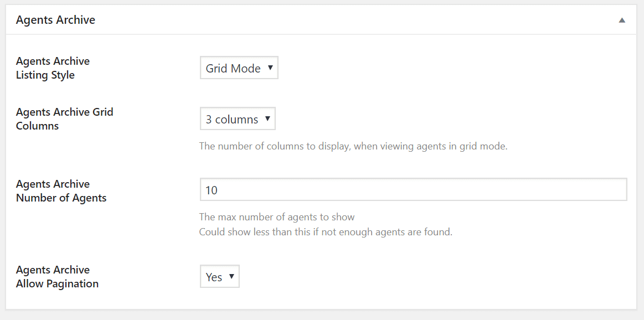The width and height of the screenshot is (644, 320).
Task: Click 'The max number of agents' description
Action: click(x=277, y=216)
